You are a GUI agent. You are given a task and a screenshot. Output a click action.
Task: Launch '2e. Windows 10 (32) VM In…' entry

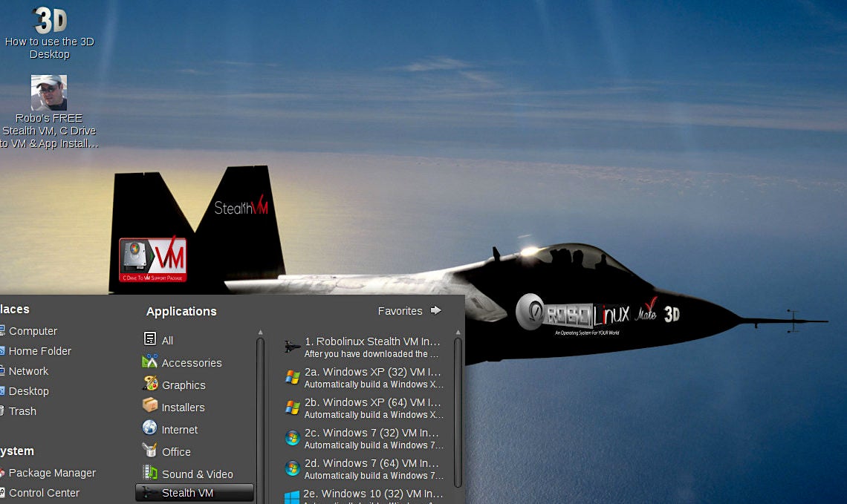click(x=364, y=497)
